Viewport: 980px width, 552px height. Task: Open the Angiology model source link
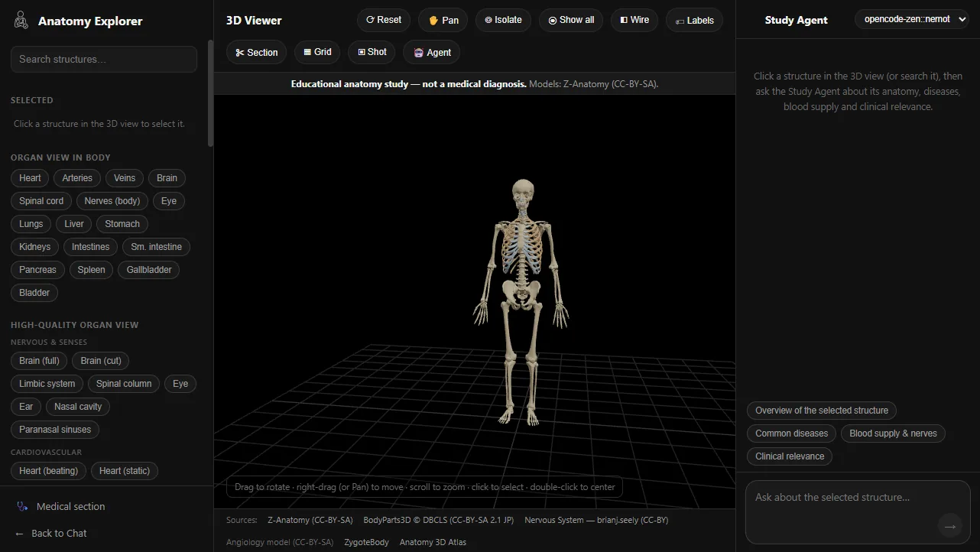(x=280, y=543)
